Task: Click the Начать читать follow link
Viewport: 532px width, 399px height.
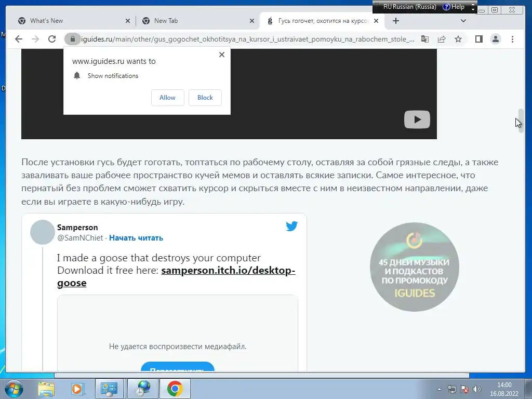Action: pos(136,238)
